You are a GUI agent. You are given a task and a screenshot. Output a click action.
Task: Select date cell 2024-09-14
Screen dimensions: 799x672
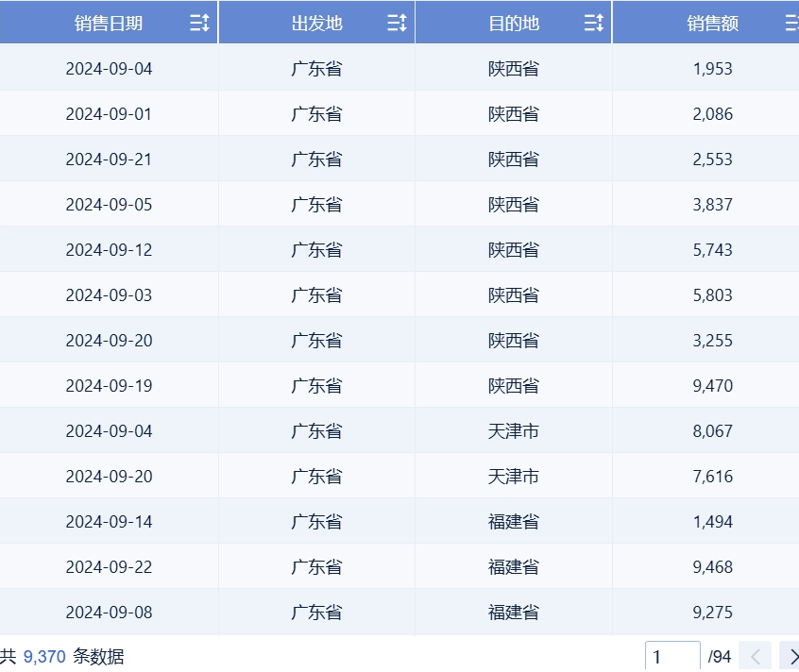pos(109,522)
